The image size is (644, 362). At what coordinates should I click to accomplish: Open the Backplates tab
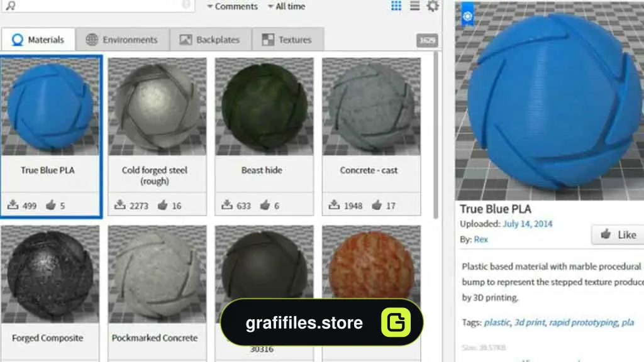[x=210, y=40]
